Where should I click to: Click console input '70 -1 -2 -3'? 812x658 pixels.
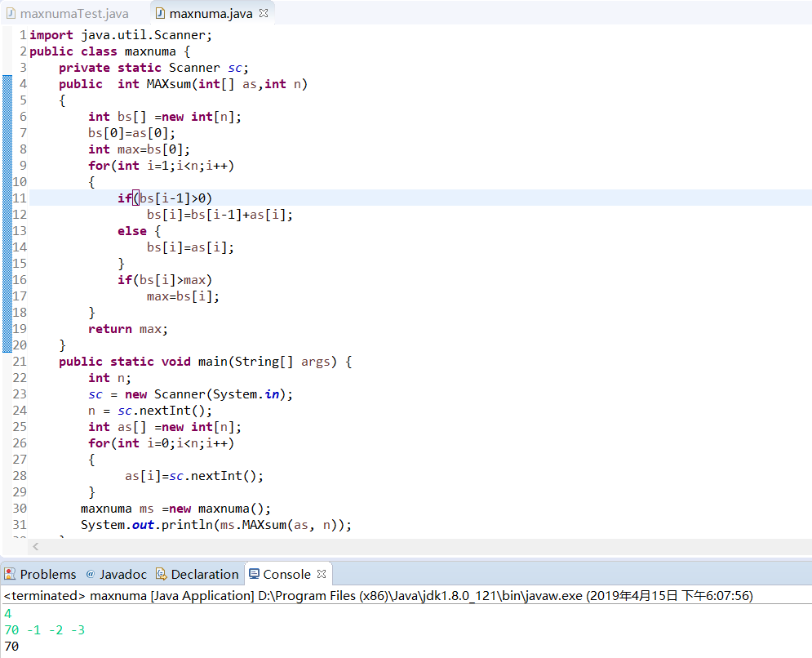click(45, 630)
